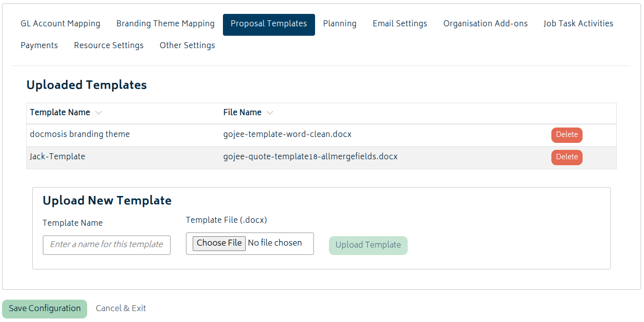Select the gojee-template-word-clean.docx file name

click(x=287, y=134)
